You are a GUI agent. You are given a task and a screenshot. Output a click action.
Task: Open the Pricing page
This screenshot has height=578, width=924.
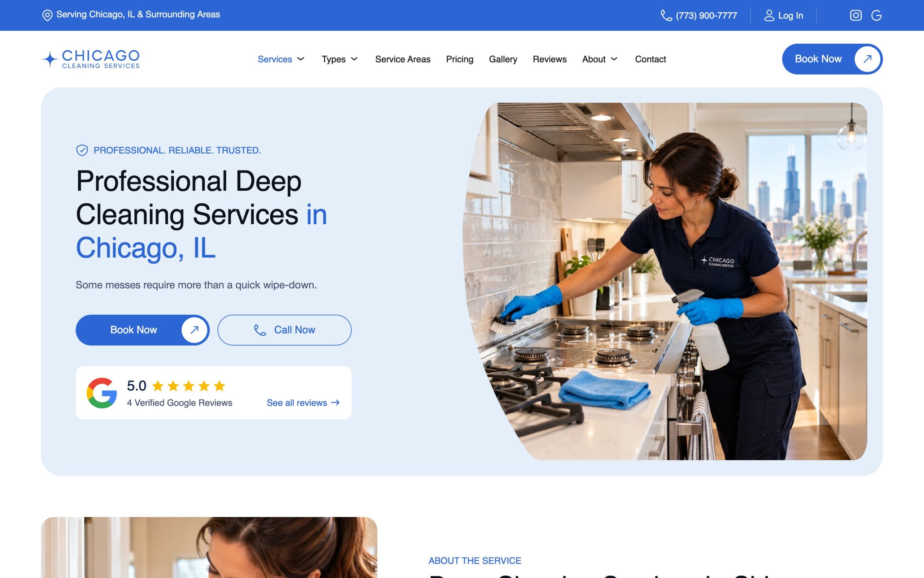pos(459,59)
